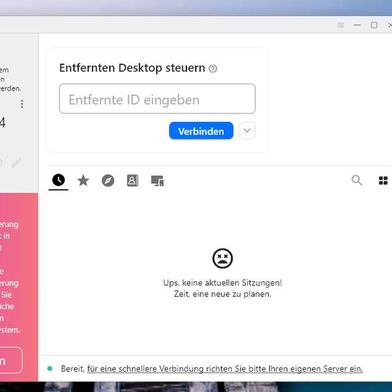Click the green ready status dot
This screenshot has width=392, height=392.
pos(50,369)
